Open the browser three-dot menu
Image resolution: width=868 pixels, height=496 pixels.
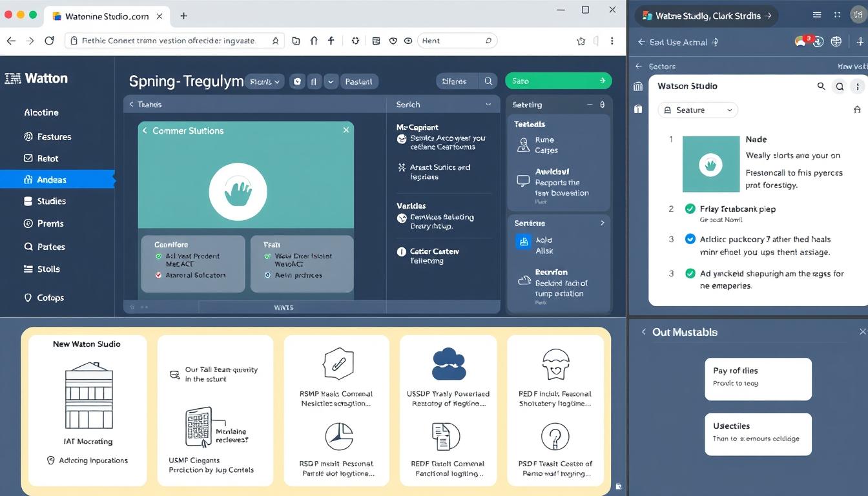pyautogui.click(x=612, y=41)
